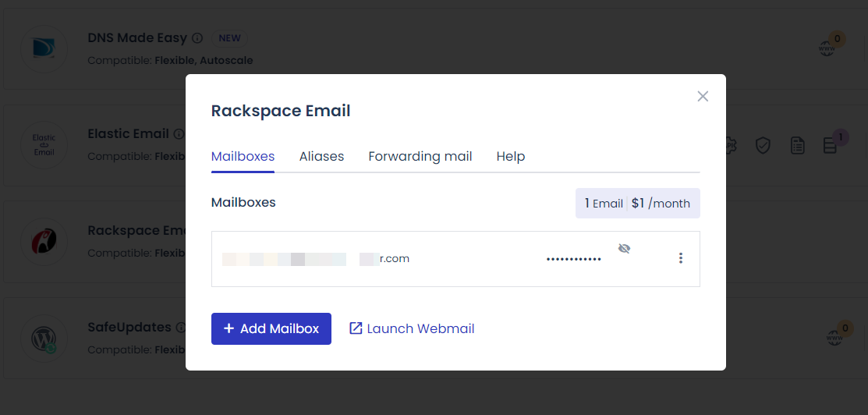Click the SafeUpdates add-on title

[x=129, y=327]
